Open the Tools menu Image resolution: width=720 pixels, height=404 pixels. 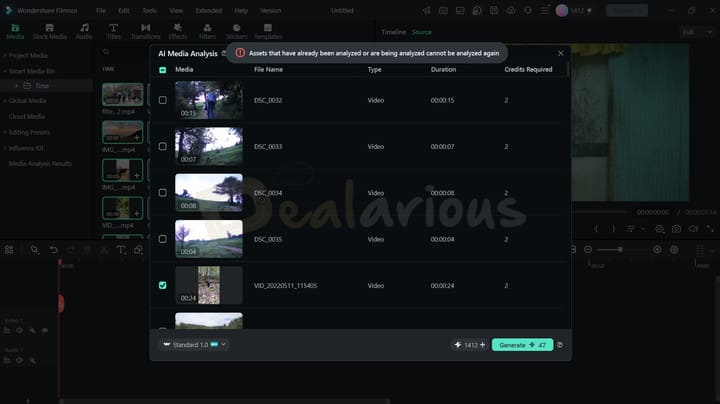click(149, 11)
